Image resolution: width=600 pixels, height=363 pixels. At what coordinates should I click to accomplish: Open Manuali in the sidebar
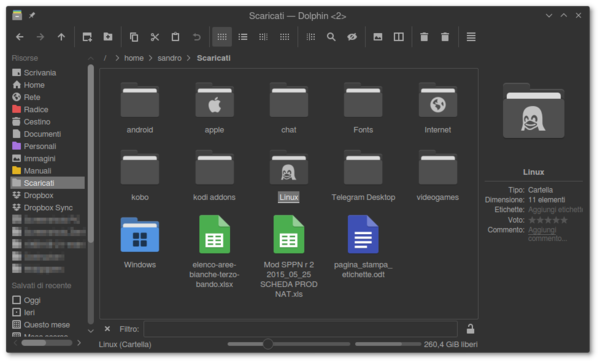48,171
